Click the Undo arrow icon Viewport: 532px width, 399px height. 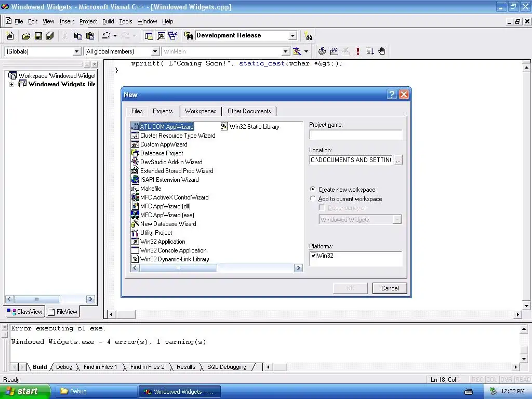tap(107, 36)
